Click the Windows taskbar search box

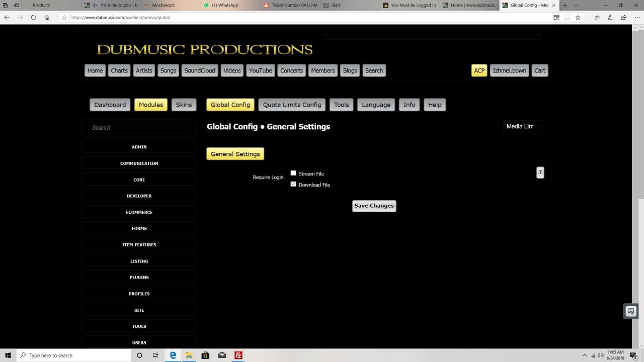click(73, 355)
